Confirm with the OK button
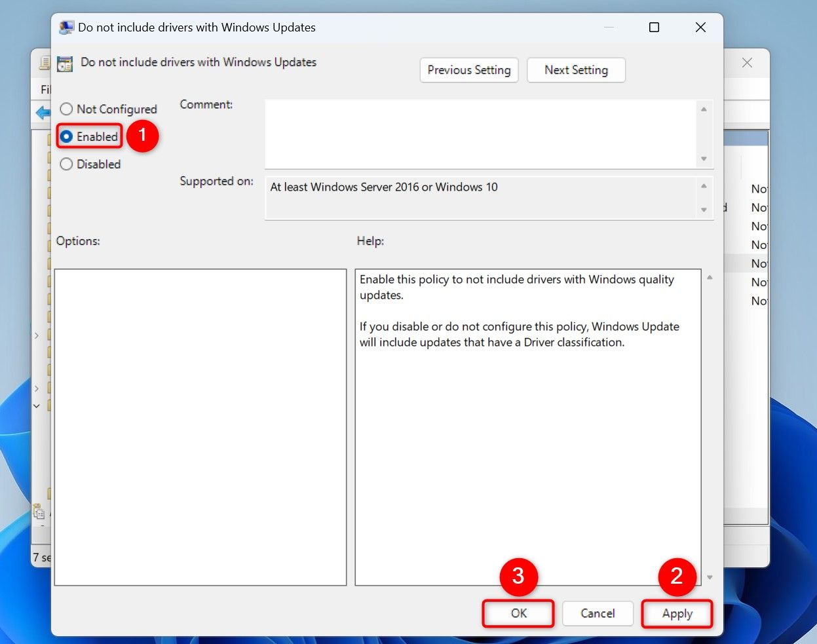 coord(518,614)
